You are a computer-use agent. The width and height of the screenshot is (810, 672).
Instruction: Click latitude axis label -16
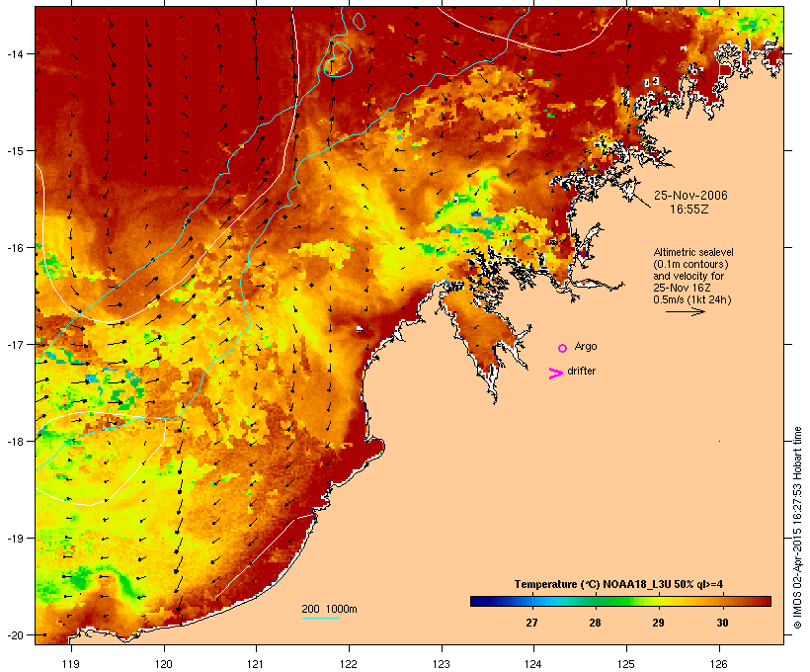click(x=15, y=248)
